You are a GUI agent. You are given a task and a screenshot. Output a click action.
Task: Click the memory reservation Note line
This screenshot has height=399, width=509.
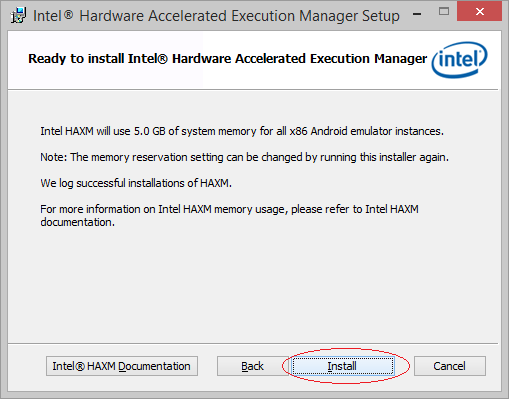click(244, 157)
